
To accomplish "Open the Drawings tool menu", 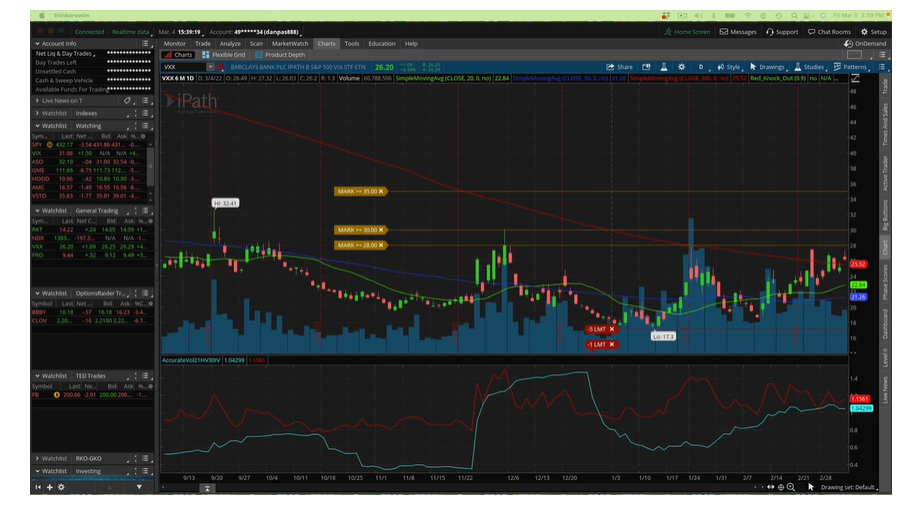I will pos(767,67).
